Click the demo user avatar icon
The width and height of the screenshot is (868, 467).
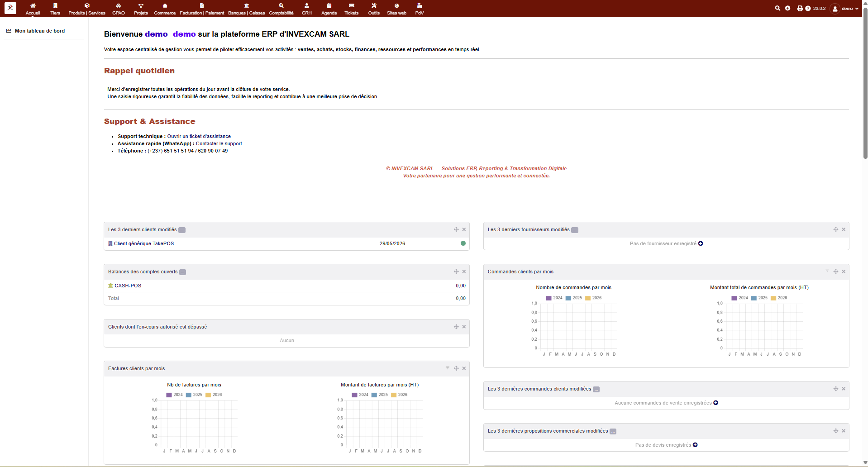pyautogui.click(x=835, y=9)
